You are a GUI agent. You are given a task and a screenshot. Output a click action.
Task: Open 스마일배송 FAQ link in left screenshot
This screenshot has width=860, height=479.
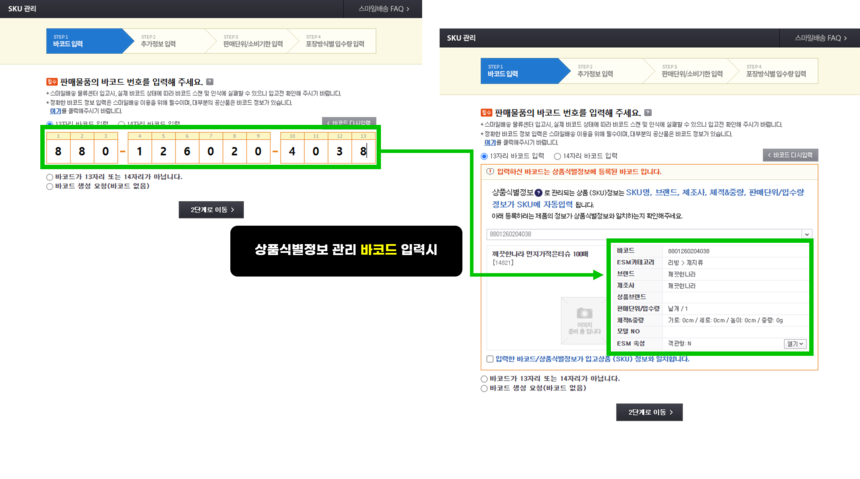[x=383, y=9]
